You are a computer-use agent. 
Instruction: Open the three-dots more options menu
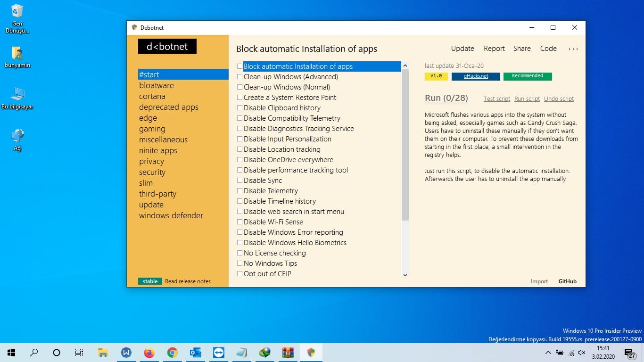tap(573, 49)
